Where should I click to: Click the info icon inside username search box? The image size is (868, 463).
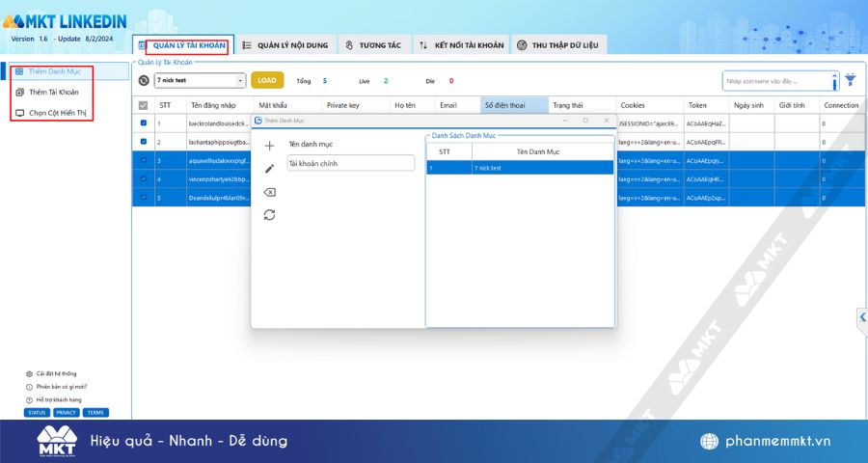click(x=835, y=82)
